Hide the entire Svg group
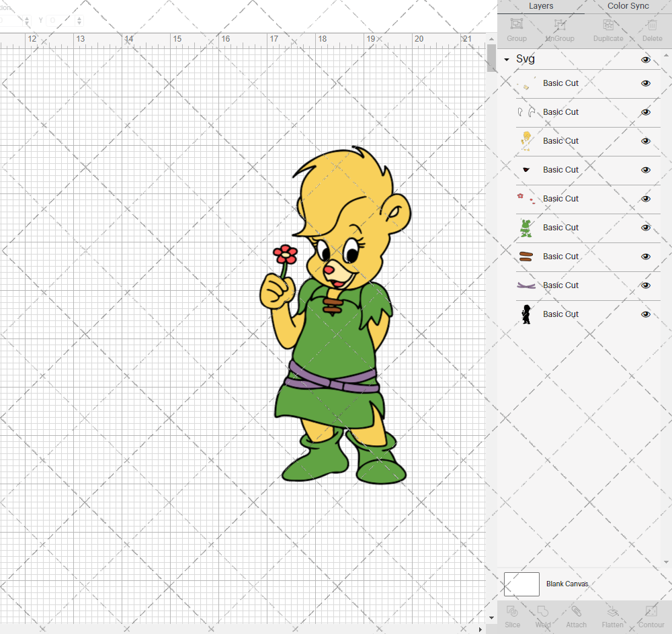The image size is (672, 634). pyautogui.click(x=646, y=60)
